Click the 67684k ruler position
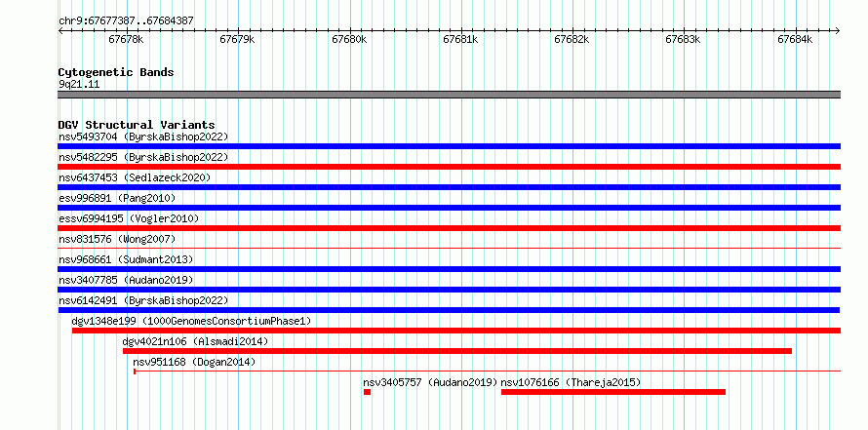Viewport: 868px width, 430px height. 796,39
